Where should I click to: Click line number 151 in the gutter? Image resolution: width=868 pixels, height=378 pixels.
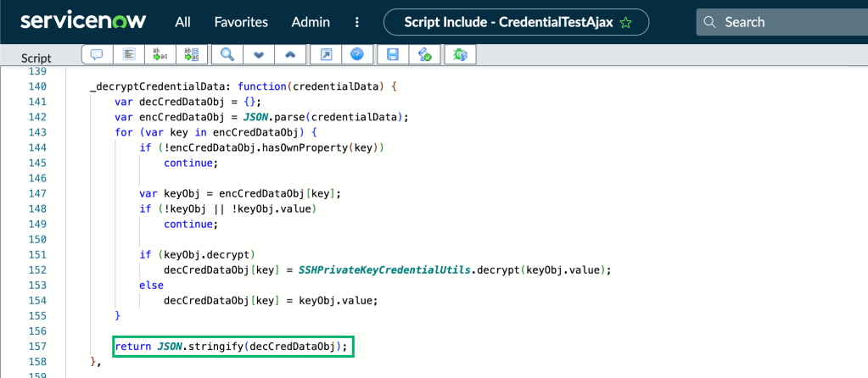[36, 255]
